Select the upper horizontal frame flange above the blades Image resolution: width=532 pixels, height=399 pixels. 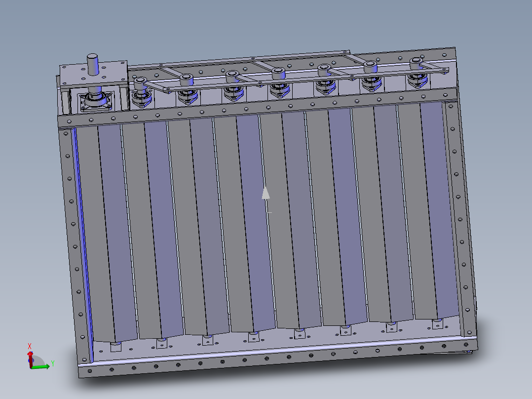[x=258, y=107]
